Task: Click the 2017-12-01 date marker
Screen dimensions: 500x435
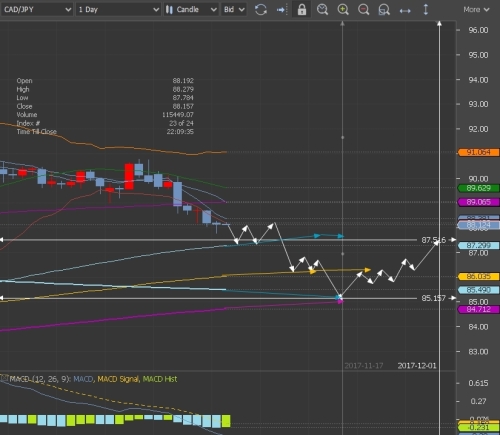Action: click(417, 366)
